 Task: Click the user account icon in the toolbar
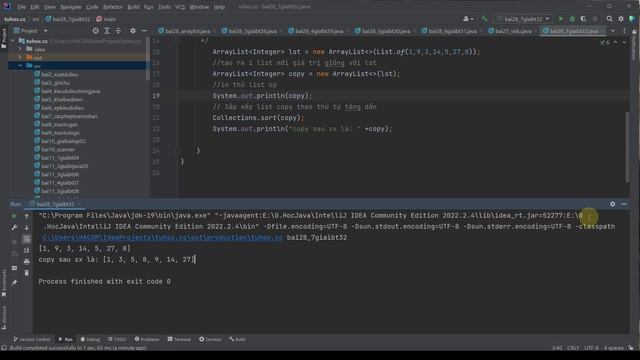(468, 19)
